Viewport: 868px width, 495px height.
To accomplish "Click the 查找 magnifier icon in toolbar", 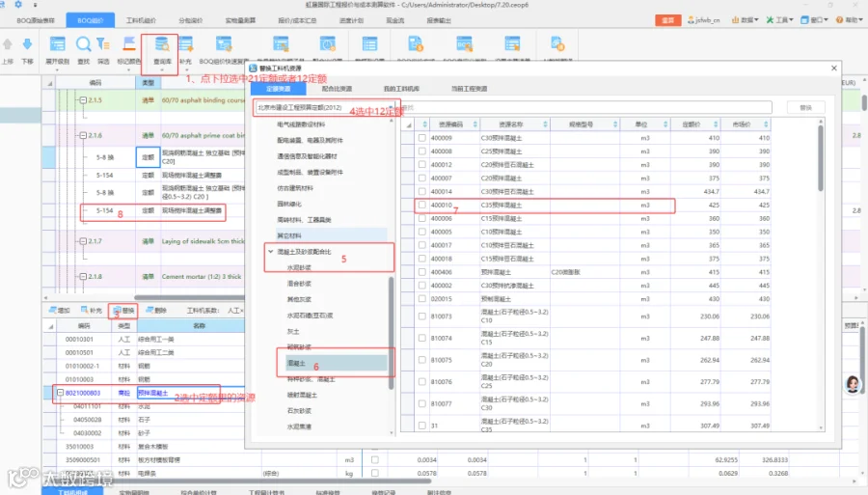I will (83, 44).
